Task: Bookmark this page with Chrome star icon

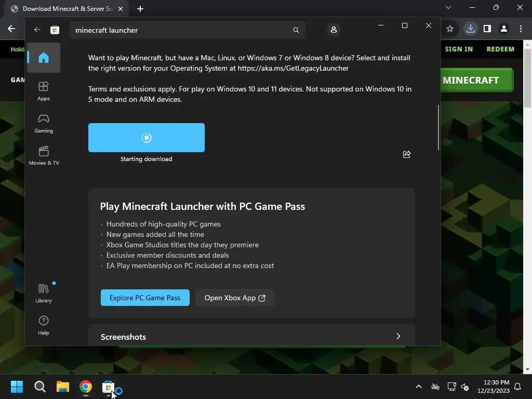Action: [450, 29]
